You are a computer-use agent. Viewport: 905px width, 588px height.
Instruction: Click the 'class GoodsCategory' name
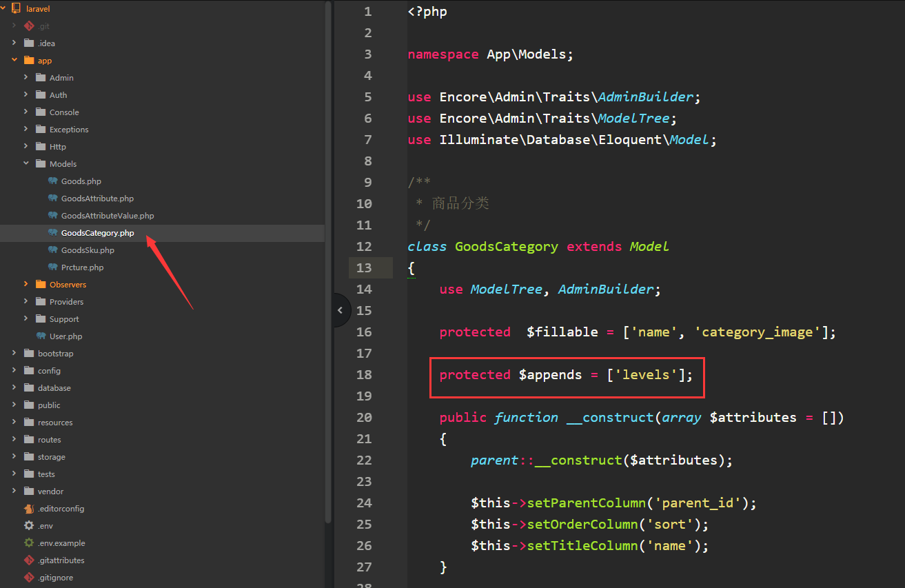coord(507,247)
